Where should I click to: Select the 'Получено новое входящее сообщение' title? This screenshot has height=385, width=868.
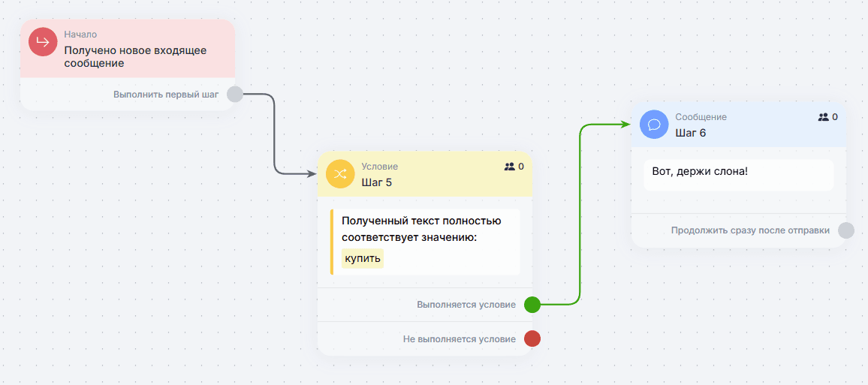pos(135,57)
